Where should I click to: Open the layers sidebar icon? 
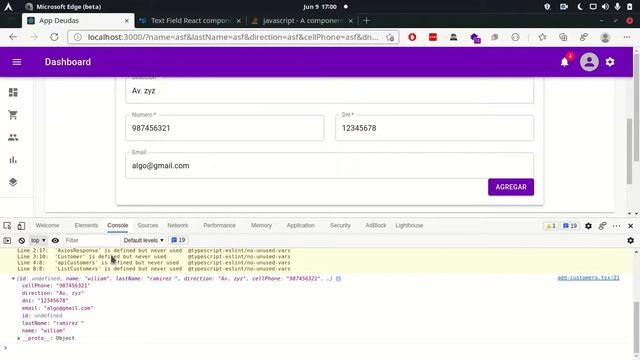[x=13, y=182]
